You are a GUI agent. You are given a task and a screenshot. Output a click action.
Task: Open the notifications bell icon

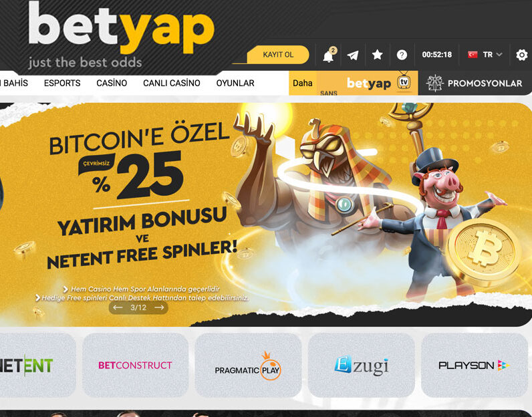328,55
